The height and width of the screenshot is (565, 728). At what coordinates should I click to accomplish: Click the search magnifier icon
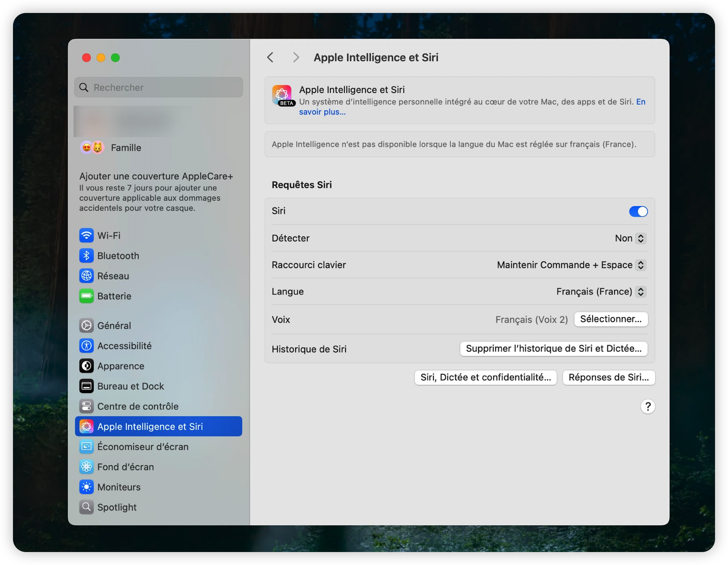(x=84, y=88)
